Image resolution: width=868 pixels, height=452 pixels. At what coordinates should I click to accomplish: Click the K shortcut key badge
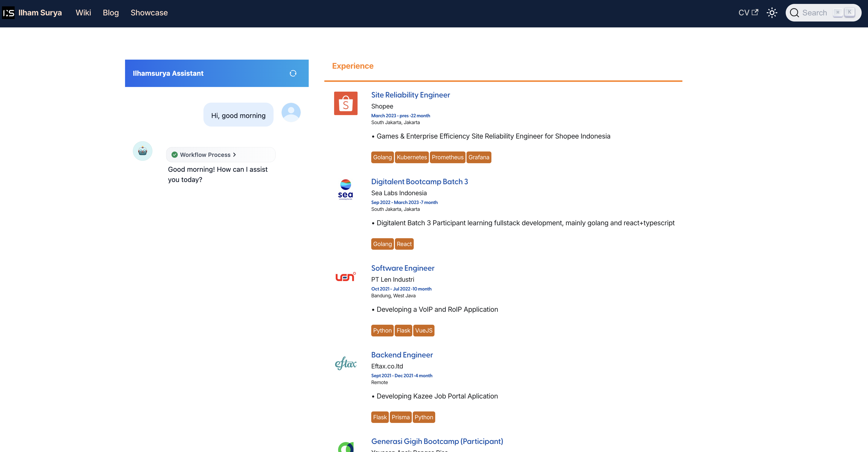pos(849,12)
